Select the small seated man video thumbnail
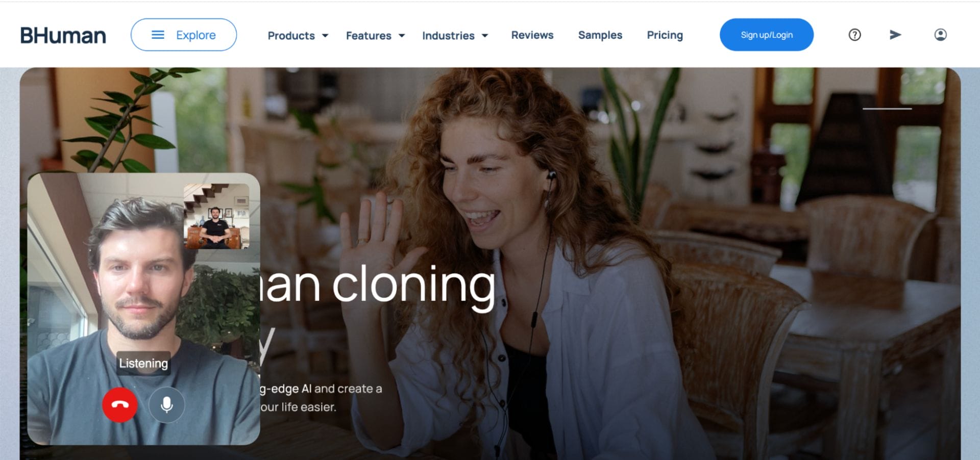Screen dimensions: 980x460 (216, 216)
